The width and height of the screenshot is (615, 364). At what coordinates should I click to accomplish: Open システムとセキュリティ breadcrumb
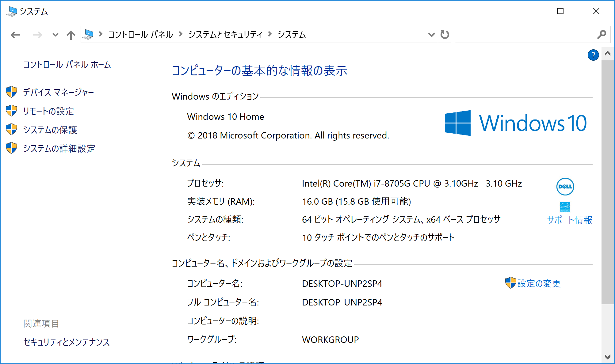coord(225,35)
